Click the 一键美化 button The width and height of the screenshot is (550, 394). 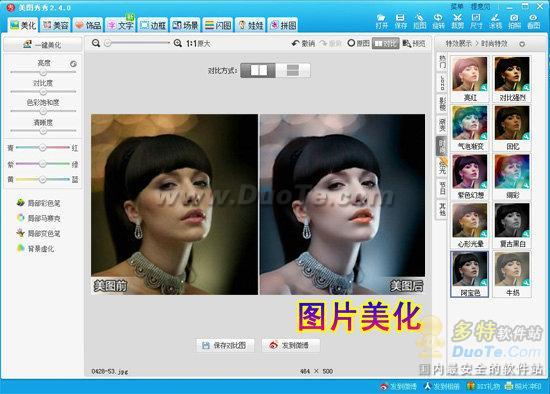[x=42, y=45]
